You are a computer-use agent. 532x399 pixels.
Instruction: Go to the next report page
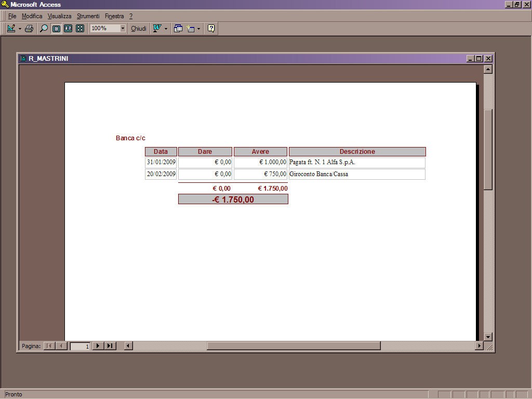pos(98,346)
